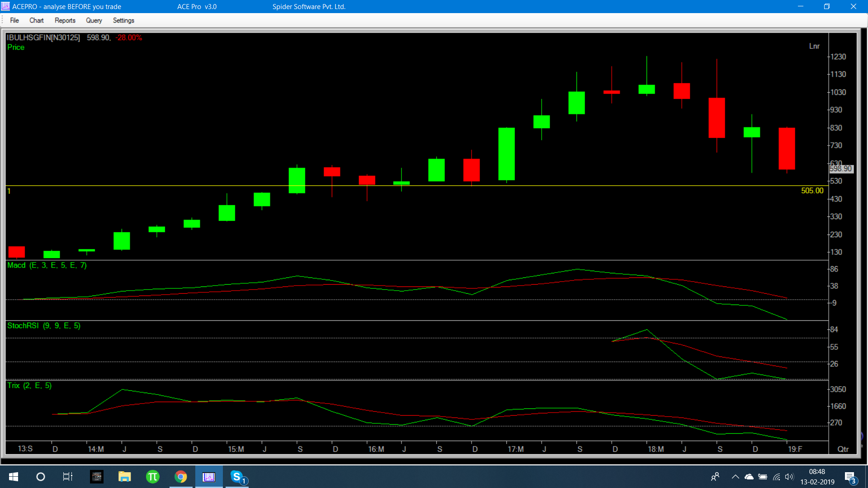Image resolution: width=868 pixels, height=488 pixels.
Task: Click the Lnr scale label on chart
Action: tap(814, 46)
